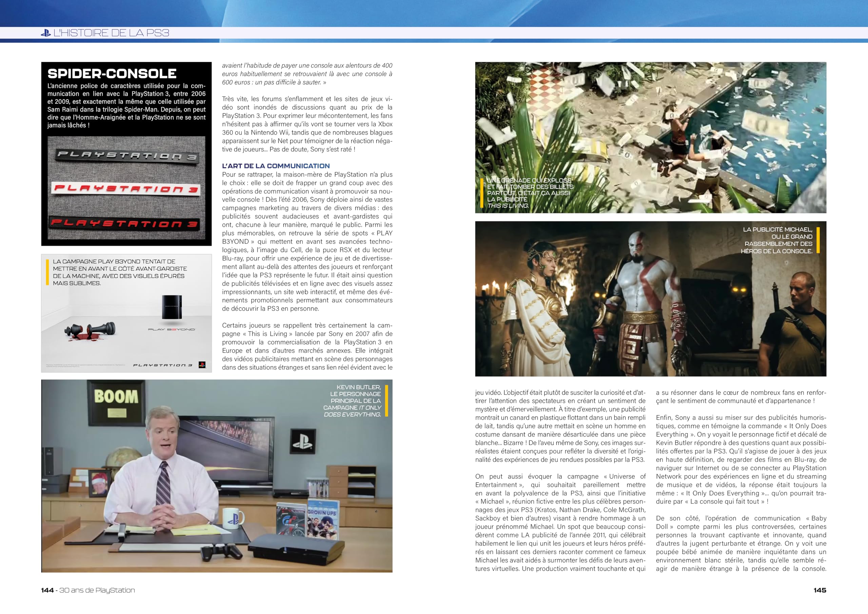Click the paragraph starting "jeu vidéo. L'objectif était plutôt"
This screenshot has width=868, height=614.
point(560,426)
